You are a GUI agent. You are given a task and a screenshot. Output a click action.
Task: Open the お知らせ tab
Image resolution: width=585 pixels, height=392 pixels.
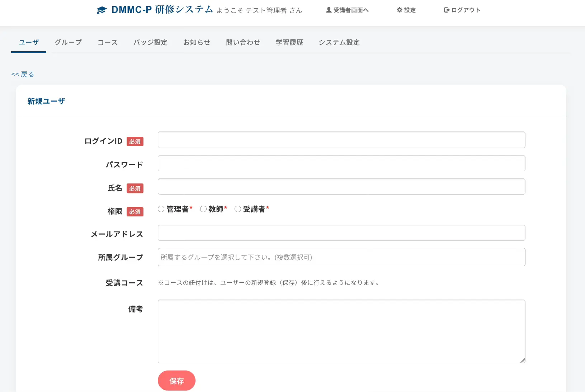[197, 42]
